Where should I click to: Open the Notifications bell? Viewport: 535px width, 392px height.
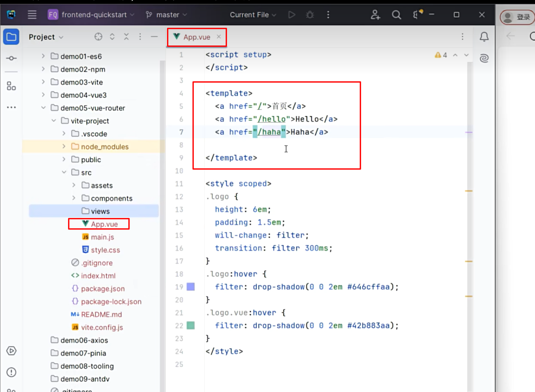click(484, 37)
